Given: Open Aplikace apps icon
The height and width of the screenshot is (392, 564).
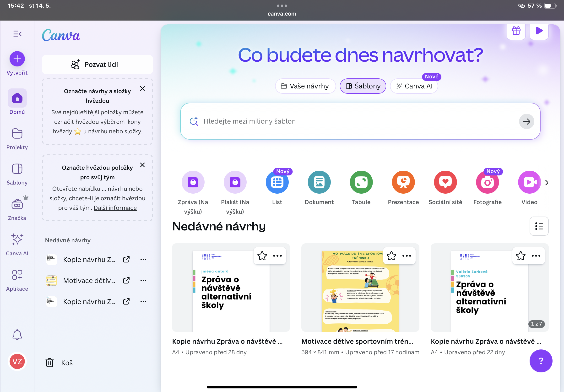Looking at the screenshot, I should pos(17,275).
